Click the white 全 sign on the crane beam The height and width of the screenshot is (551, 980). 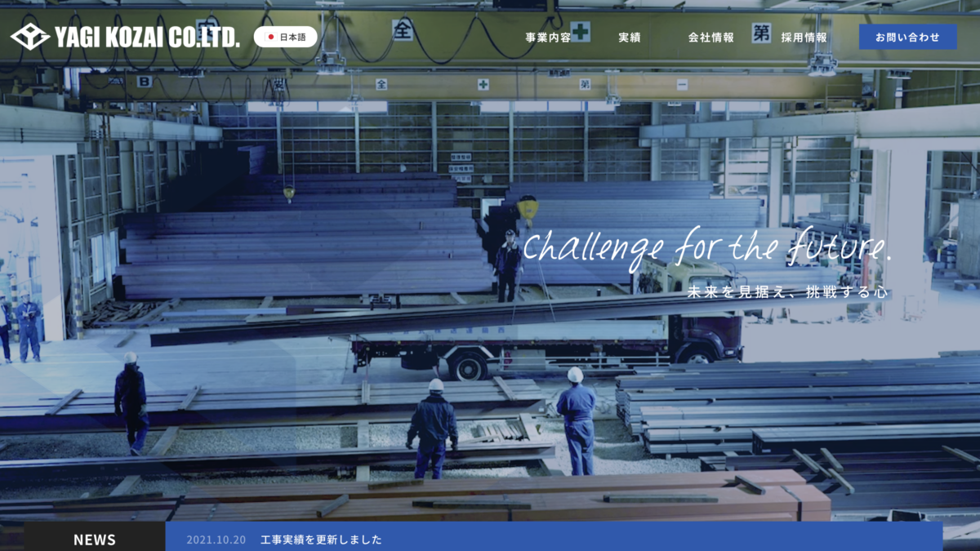[x=402, y=30]
